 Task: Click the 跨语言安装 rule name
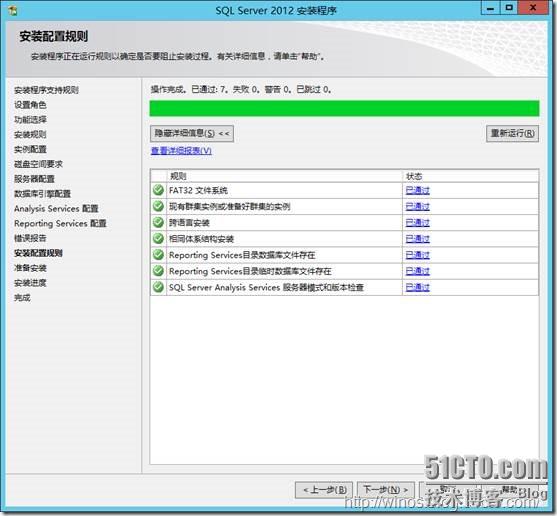pyautogui.click(x=189, y=223)
